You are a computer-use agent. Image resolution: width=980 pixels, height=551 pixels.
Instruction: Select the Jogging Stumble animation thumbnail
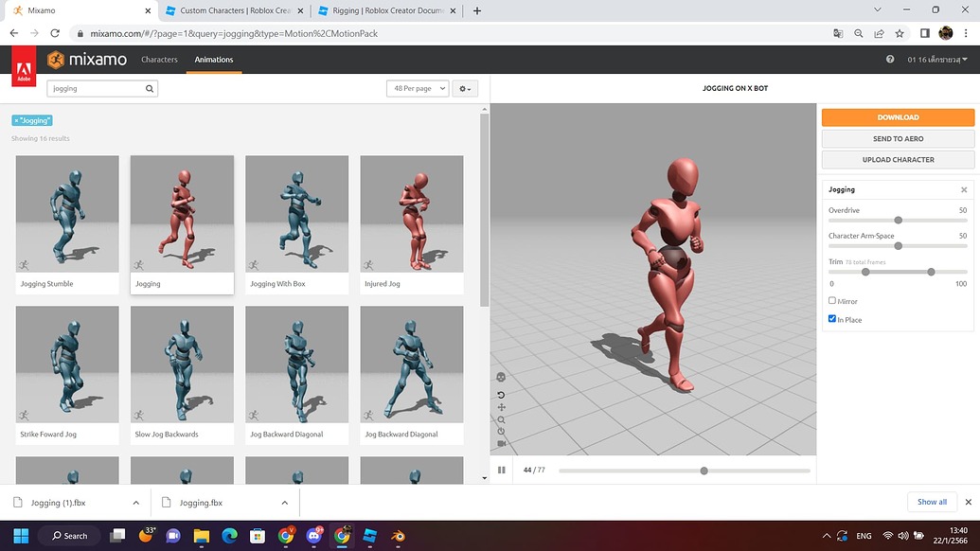click(x=67, y=214)
